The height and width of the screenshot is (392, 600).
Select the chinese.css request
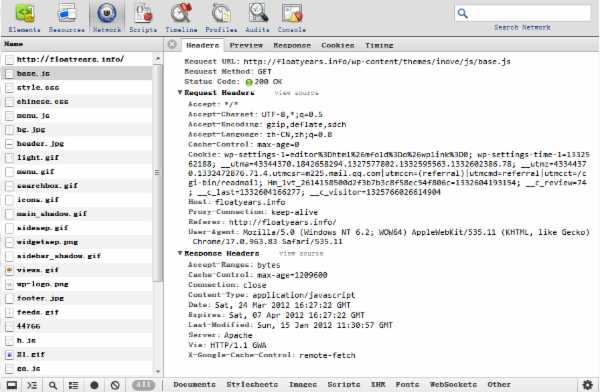77,101
